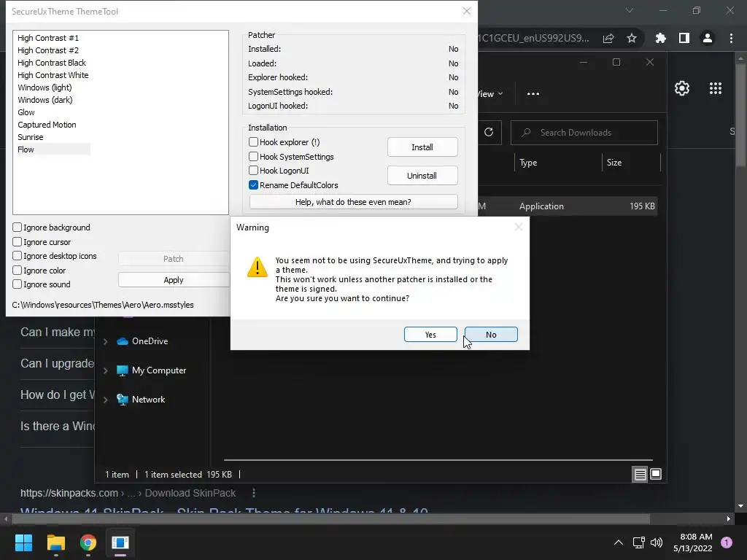Screen dimensions: 747x560
Task: Select the Glow theme
Action: point(26,112)
